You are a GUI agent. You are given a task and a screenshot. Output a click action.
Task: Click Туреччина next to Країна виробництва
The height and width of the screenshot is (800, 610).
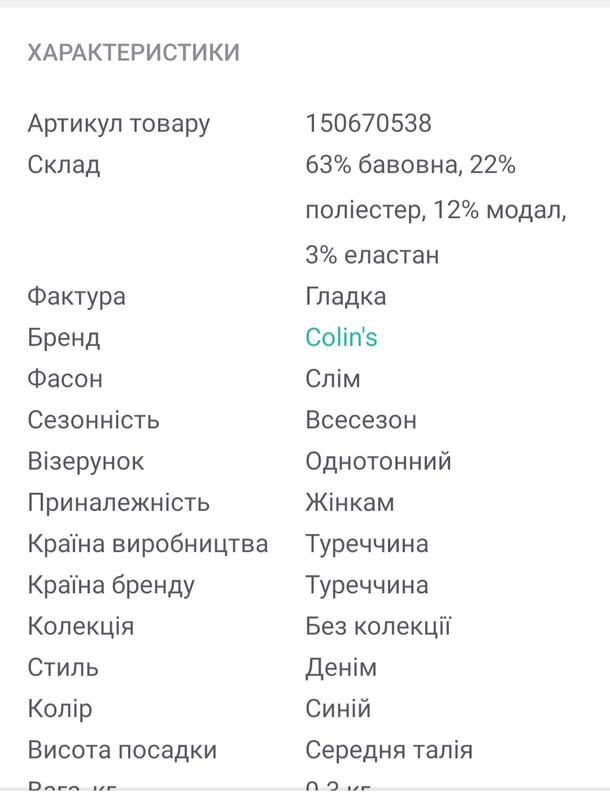[367, 544]
